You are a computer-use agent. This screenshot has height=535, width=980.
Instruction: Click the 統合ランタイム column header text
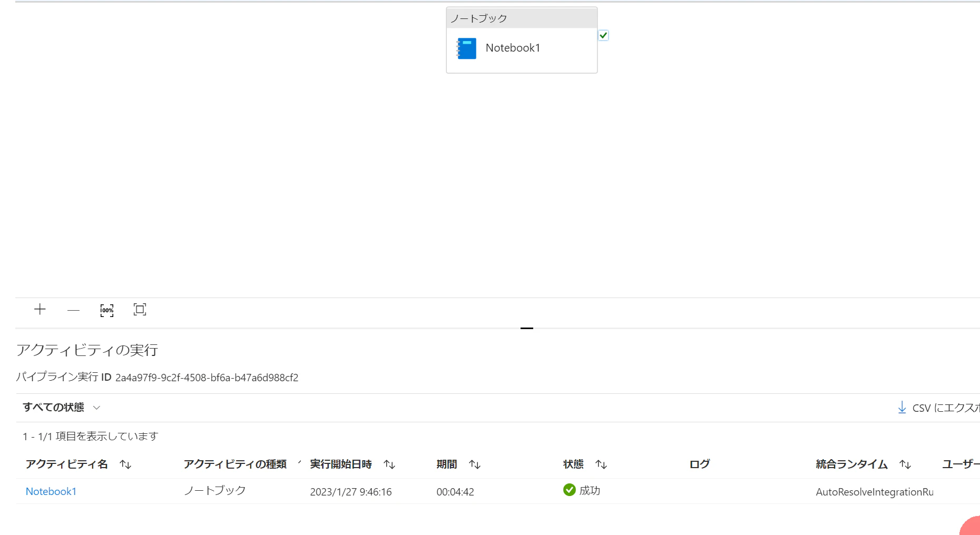point(852,464)
